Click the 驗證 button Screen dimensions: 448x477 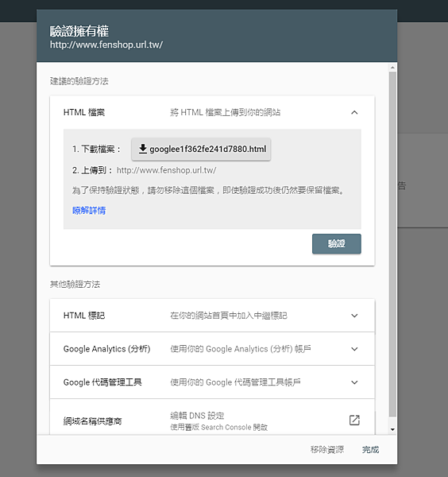click(337, 244)
